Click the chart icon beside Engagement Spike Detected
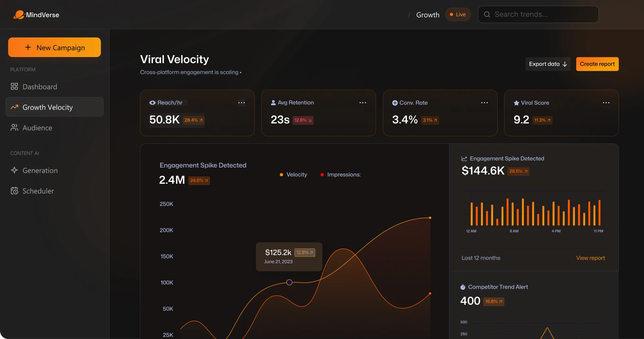This screenshot has width=644, height=339. (x=464, y=159)
